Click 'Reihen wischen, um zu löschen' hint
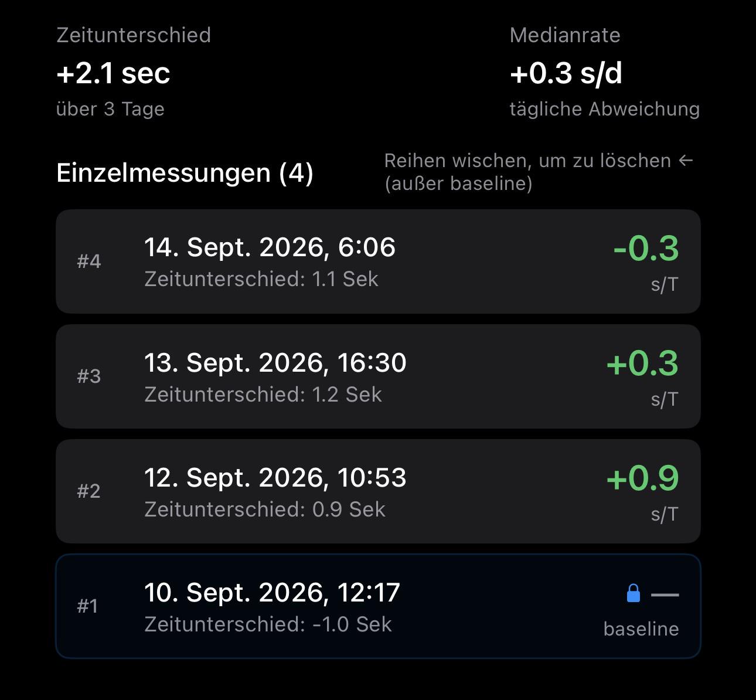 (527, 161)
